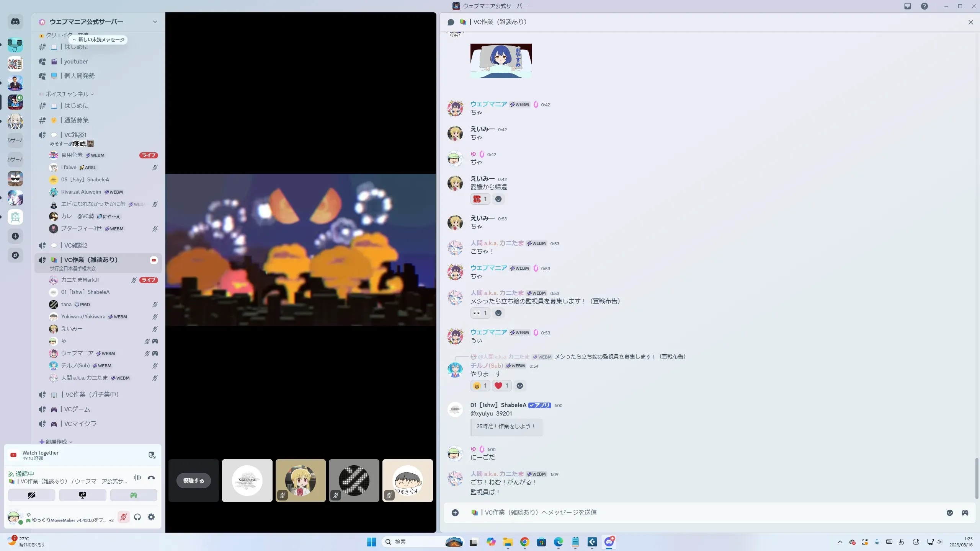The width and height of the screenshot is (980, 551).
Task: Collapse ボイスチャンネル category
Action: [67, 94]
